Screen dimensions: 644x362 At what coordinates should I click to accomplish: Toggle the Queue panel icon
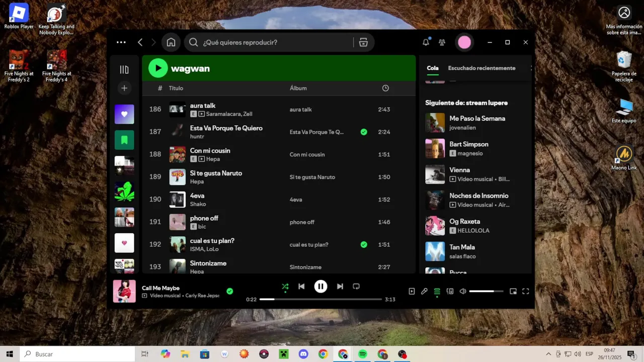coord(437,291)
